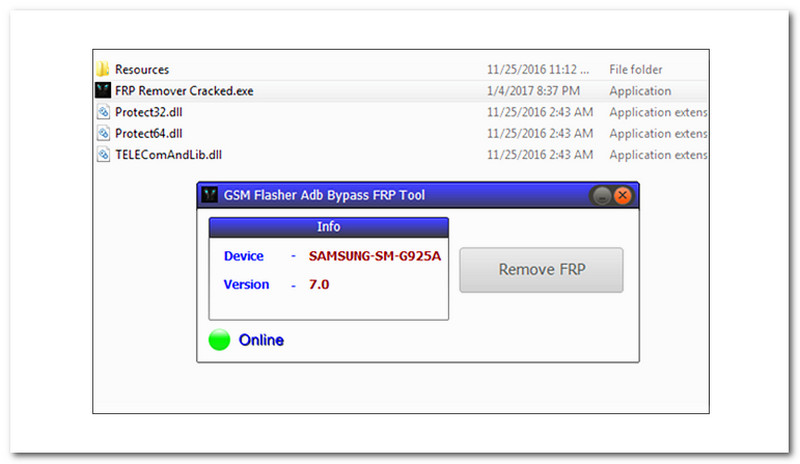Click Protect32.dll date 11/25/2016 2:43 AM

pos(540,112)
